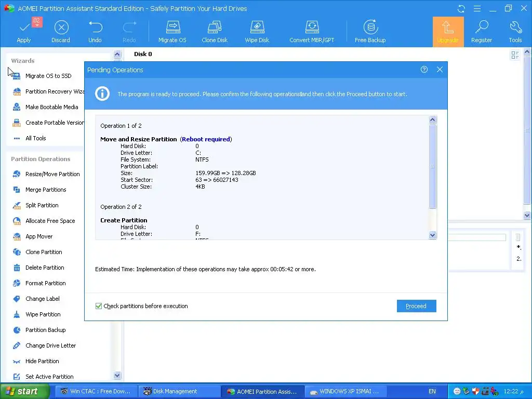Viewport: 532px width, 399px height.
Task: Click the Create Partition heading
Action: coord(124,220)
